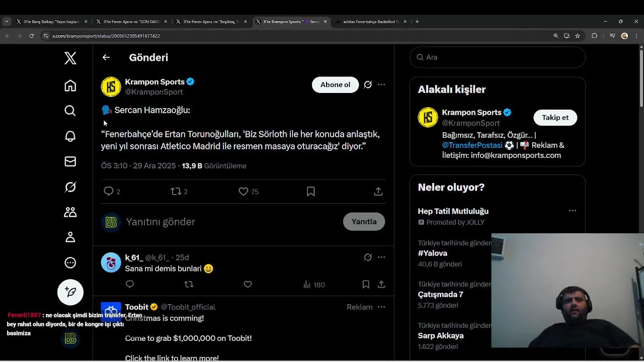Click the compose post button

pos(70,292)
